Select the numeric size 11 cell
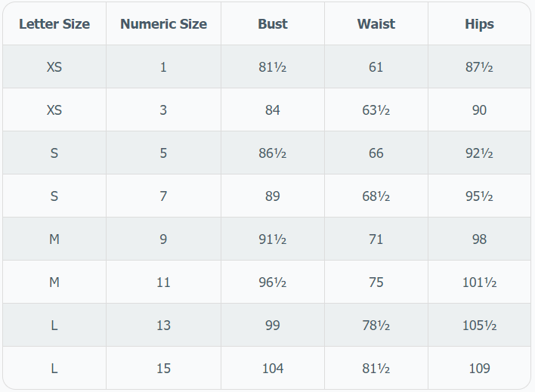The height and width of the screenshot is (392, 535). click(x=163, y=282)
